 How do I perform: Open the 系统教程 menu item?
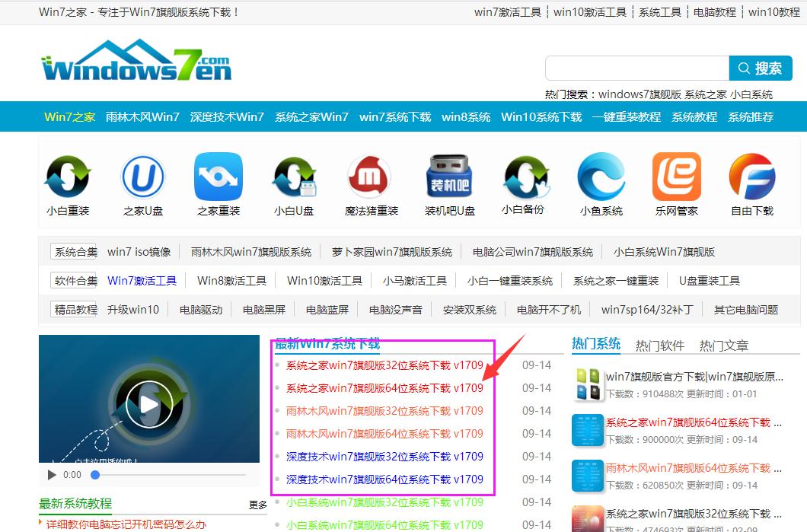point(693,116)
